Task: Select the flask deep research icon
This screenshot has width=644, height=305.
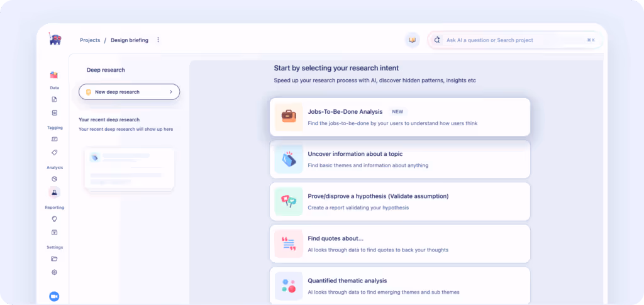Action: click(54, 192)
